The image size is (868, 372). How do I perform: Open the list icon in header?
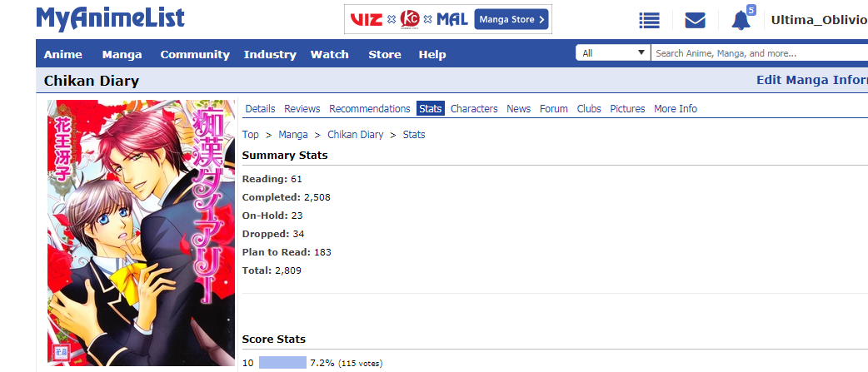[x=649, y=21]
